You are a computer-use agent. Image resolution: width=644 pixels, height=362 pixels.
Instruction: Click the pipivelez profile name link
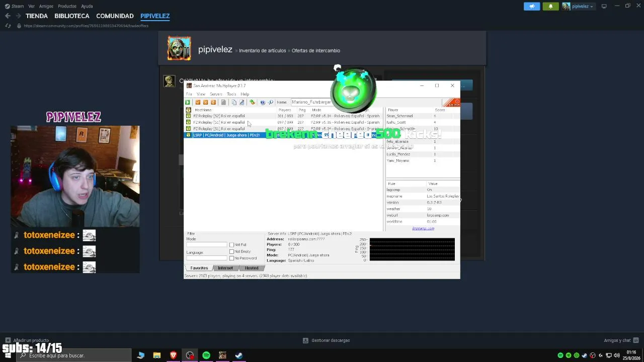pyautogui.click(x=215, y=49)
